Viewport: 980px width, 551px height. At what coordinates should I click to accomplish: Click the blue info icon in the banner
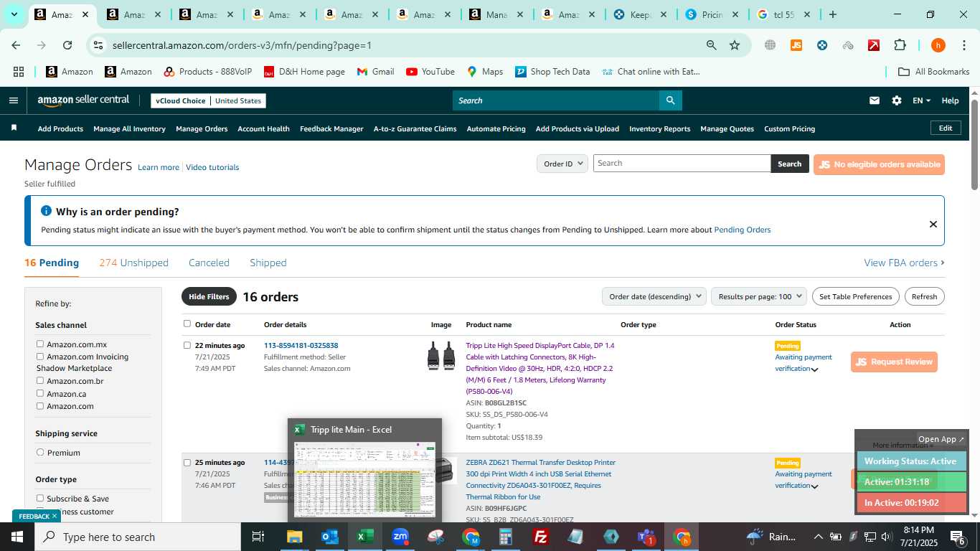tap(46, 211)
